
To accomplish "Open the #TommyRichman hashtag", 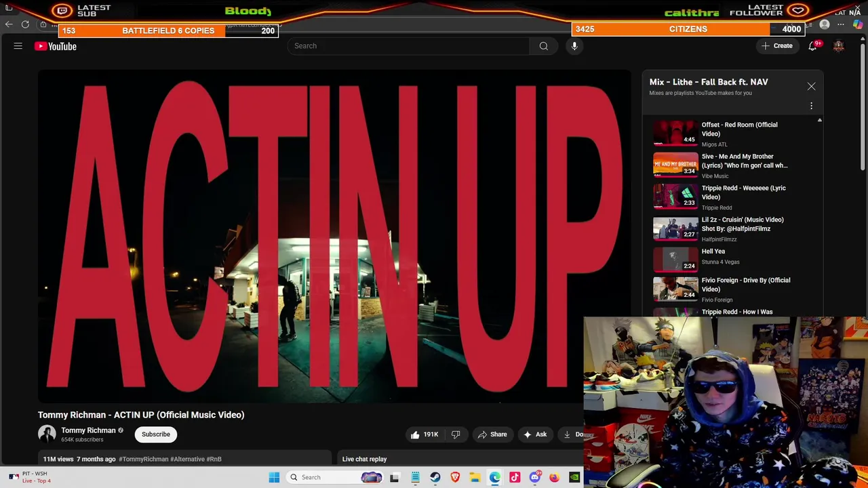I will click(x=143, y=459).
